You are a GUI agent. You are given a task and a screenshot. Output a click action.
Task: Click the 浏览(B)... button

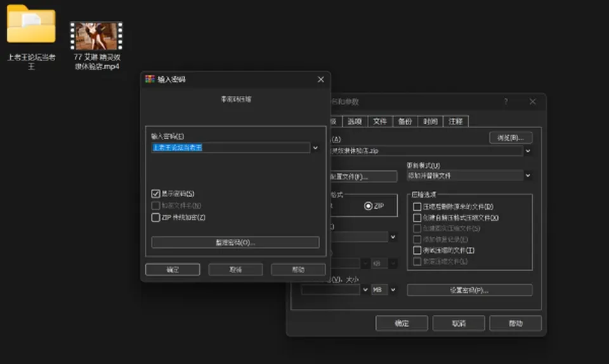[x=511, y=138]
